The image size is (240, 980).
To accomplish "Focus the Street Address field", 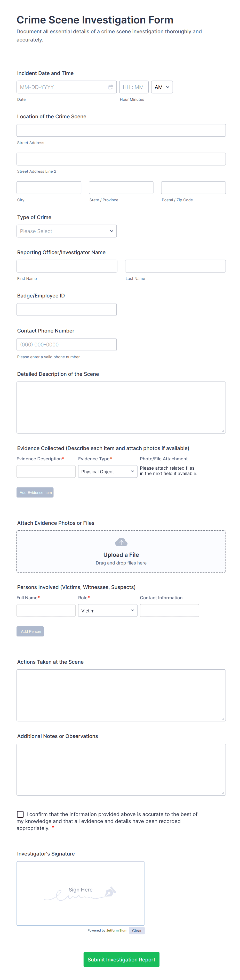I will (x=121, y=130).
